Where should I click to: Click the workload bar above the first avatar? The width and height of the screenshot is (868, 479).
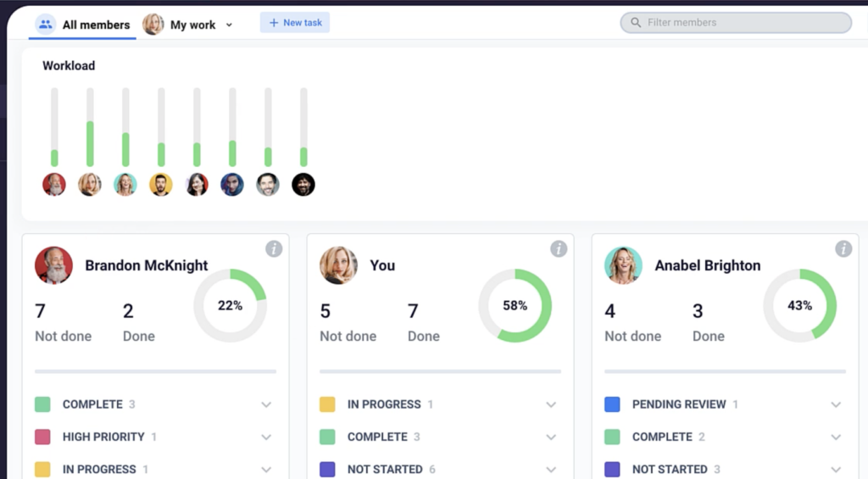point(54,127)
